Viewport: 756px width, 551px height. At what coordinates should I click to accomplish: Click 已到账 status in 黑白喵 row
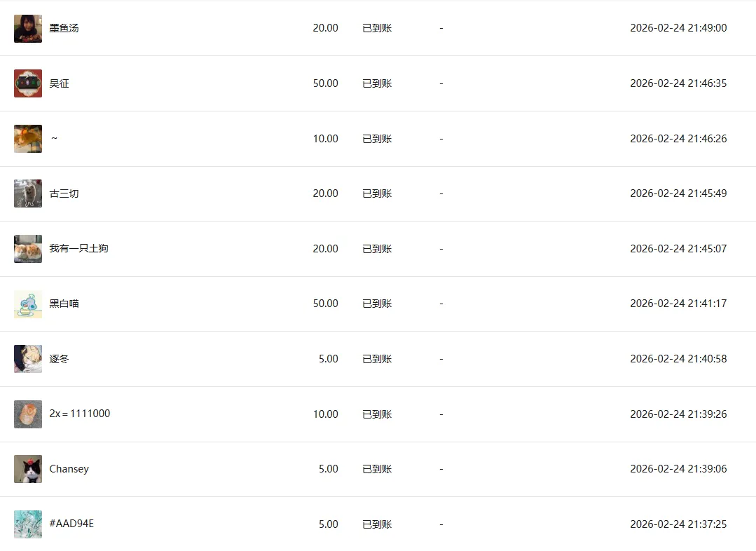[x=377, y=304]
